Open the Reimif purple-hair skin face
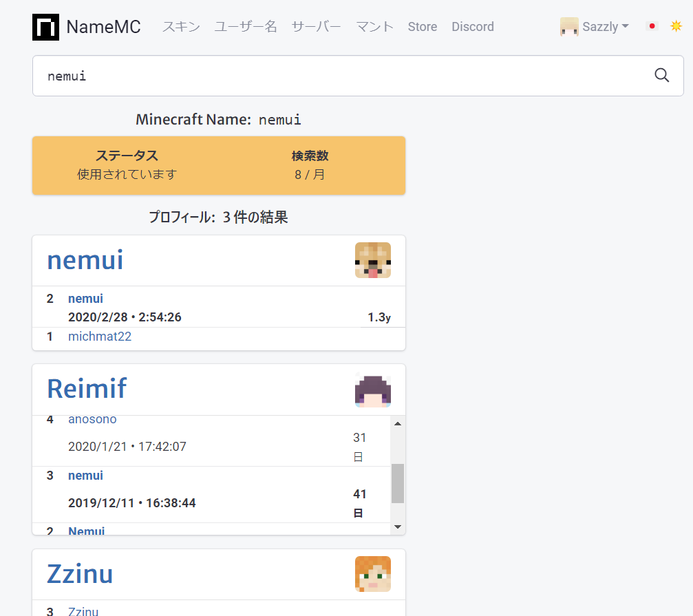Viewport: 693px width, 616px height. click(x=372, y=390)
